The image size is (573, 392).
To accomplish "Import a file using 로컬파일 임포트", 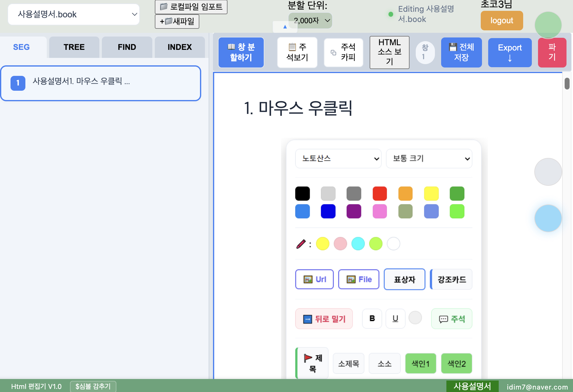I will click(191, 7).
